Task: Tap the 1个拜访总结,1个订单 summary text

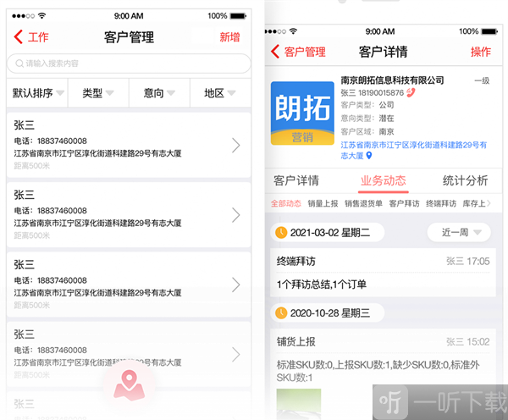Action: coord(322,285)
